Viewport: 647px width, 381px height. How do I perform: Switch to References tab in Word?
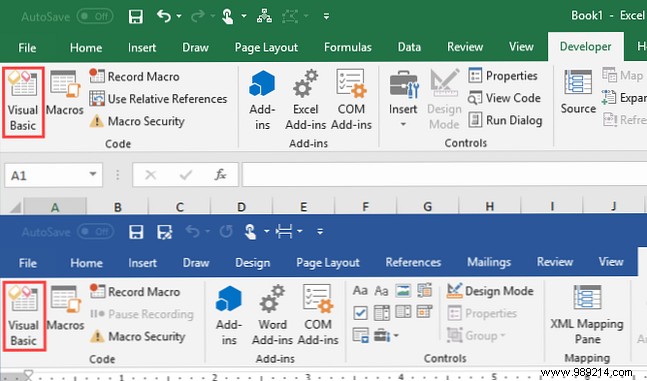click(413, 263)
